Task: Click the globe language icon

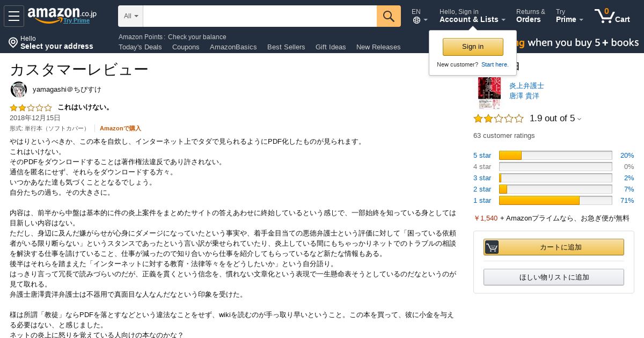Action: (x=416, y=20)
